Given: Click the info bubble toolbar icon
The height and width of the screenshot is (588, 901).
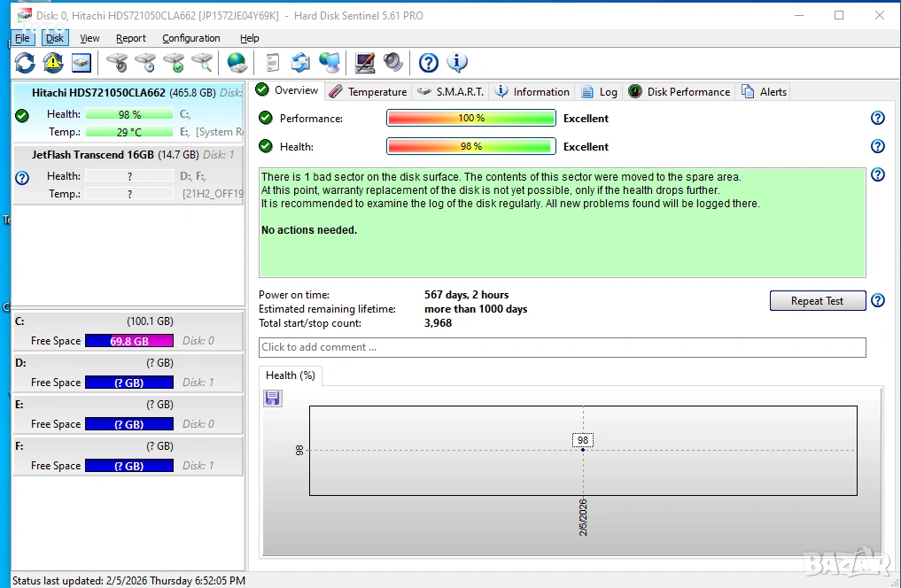Looking at the screenshot, I should [457, 63].
